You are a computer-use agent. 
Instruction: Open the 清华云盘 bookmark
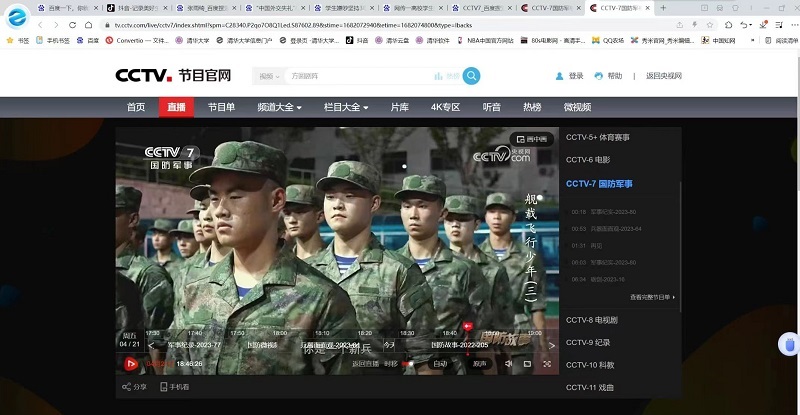(392, 40)
